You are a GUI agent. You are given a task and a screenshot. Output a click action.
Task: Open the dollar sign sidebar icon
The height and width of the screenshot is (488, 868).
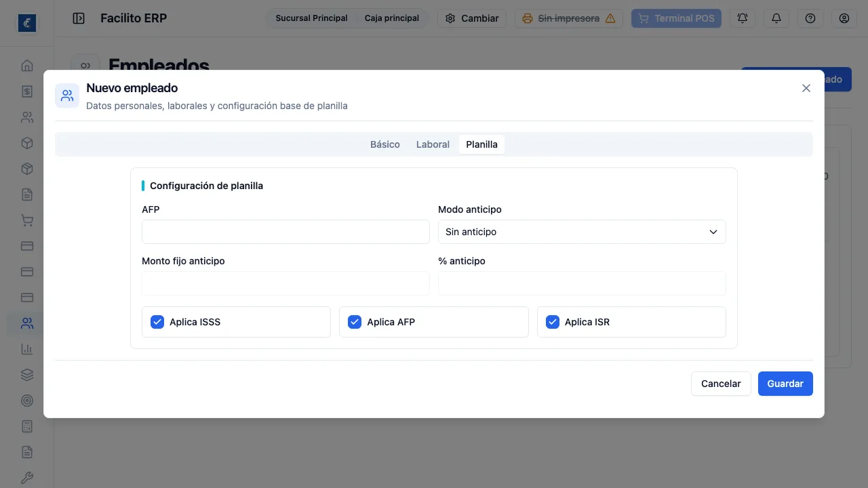(27, 91)
